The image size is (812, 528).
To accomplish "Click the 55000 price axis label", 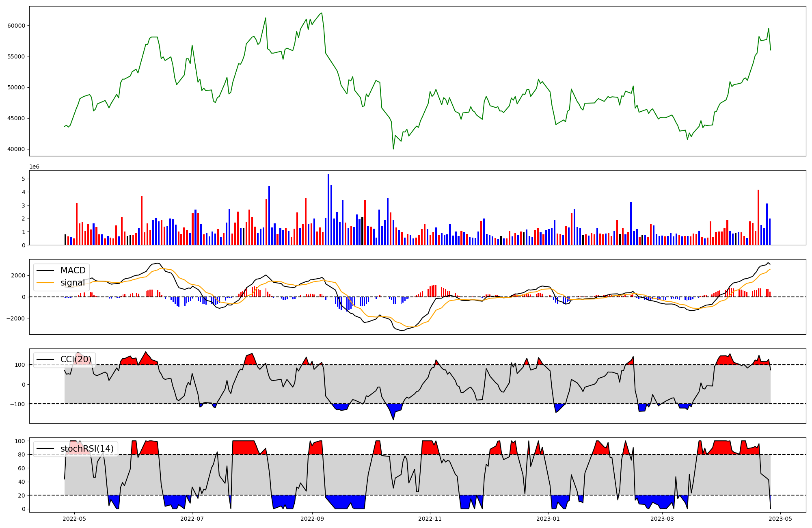I will pos(16,56).
